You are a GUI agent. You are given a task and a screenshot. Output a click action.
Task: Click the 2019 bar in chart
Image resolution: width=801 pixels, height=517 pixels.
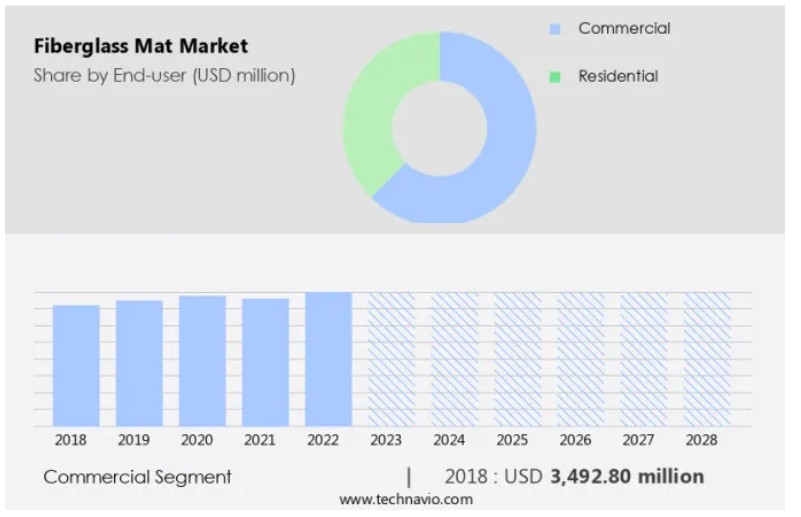pyautogui.click(x=139, y=363)
